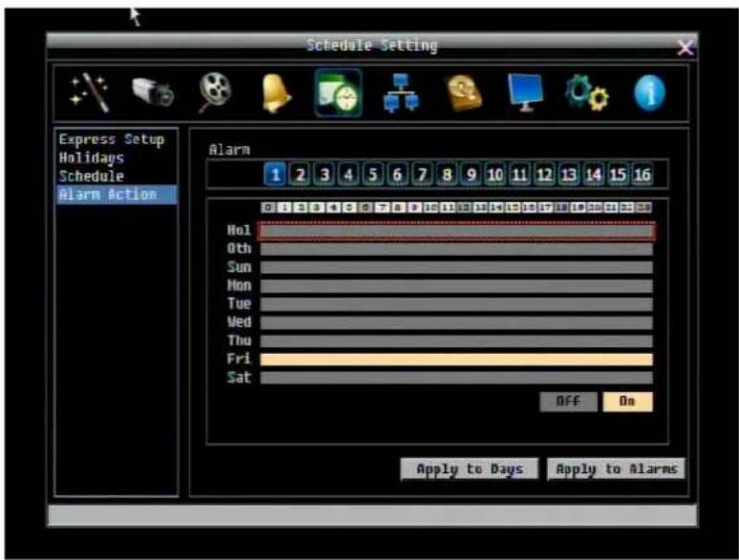Open the system gears settings icon
This screenshot has height=560, width=739.
tap(587, 93)
